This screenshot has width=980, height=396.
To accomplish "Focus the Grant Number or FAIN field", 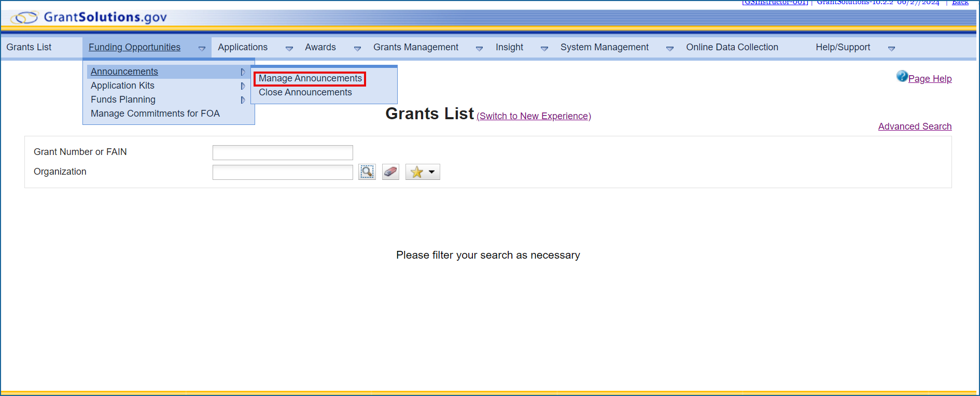I will (283, 152).
